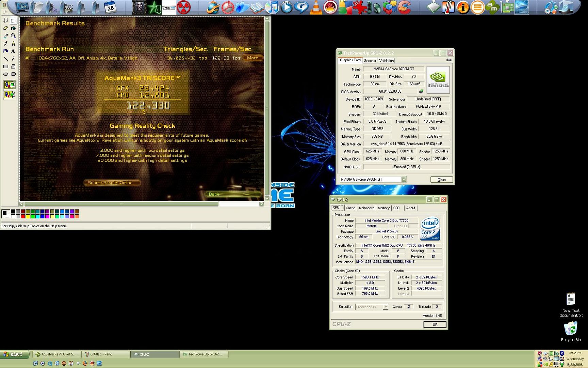Image resolution: width=588 pixels, height=368 pixels.
Task: Activate the Airbrush spray can tool
Action: (x=6, y=51)
